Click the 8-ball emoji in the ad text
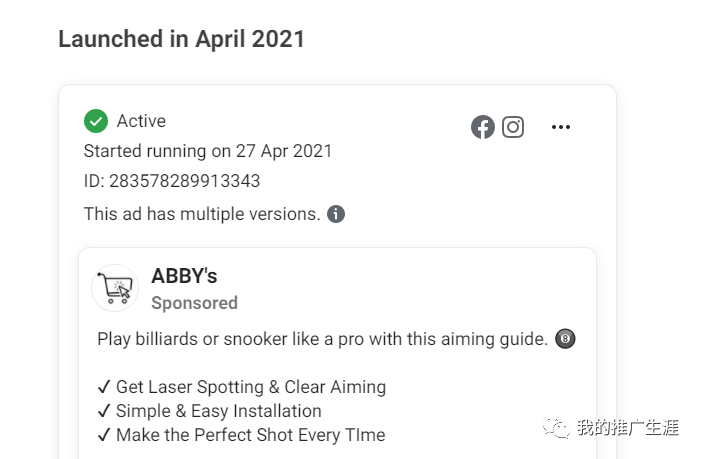 pos(566,339)
